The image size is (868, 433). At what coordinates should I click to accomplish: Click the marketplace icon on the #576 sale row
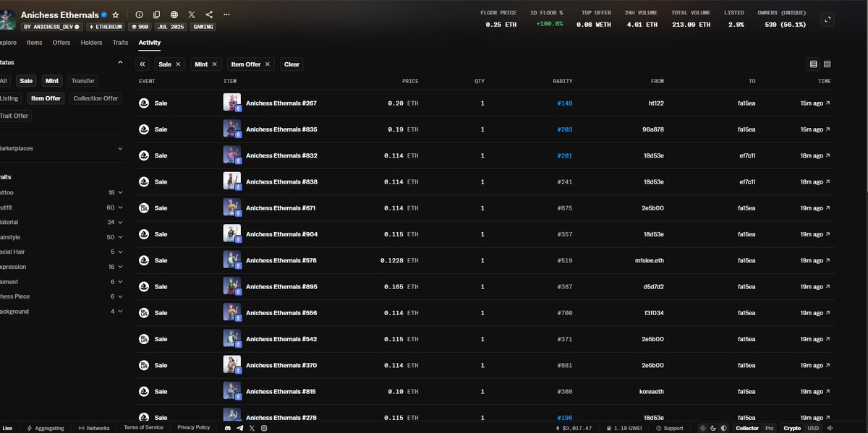[143, 260]
